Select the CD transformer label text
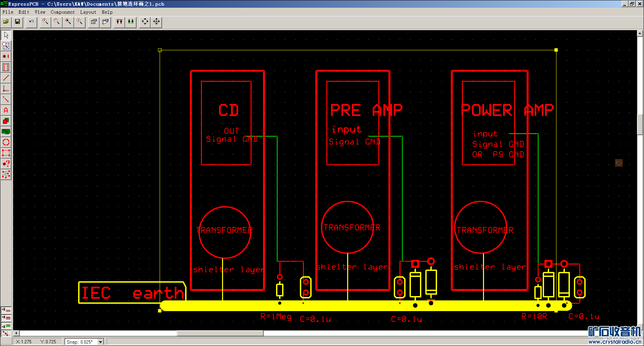644x346 pixels. (224, 230)
